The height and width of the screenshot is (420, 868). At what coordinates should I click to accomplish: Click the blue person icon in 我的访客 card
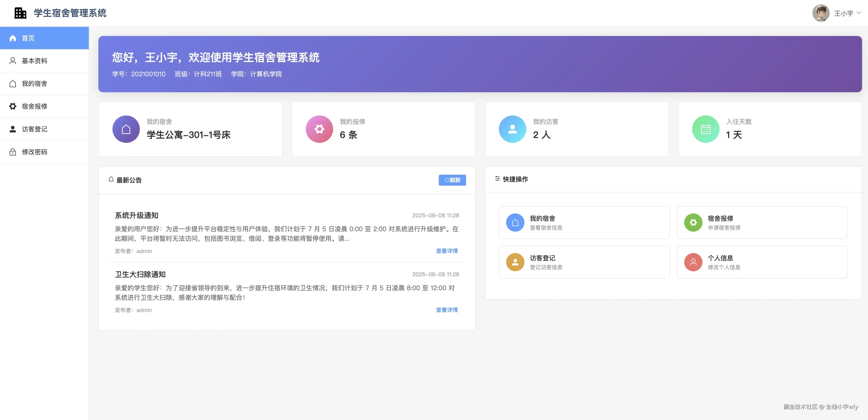click(512, 129)
